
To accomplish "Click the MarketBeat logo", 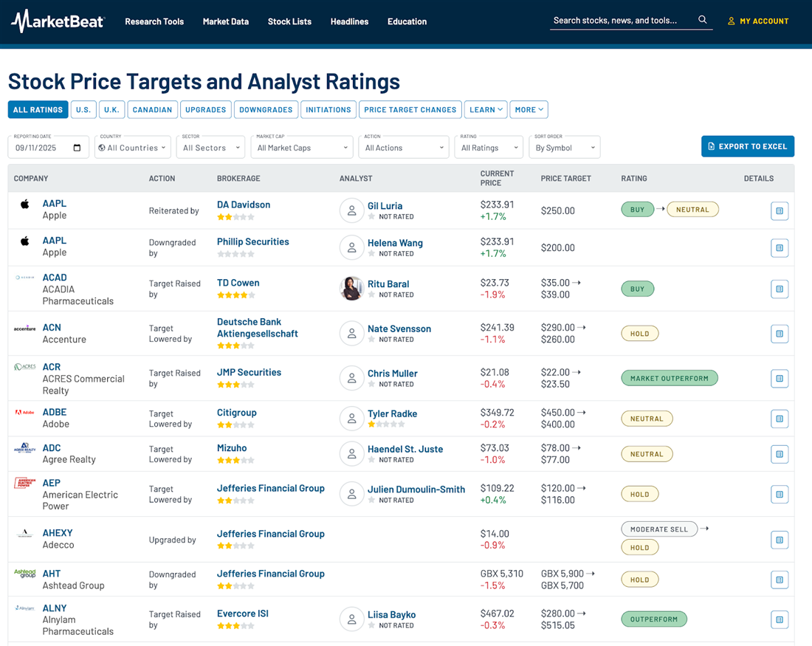I will (x=58, y=21).
